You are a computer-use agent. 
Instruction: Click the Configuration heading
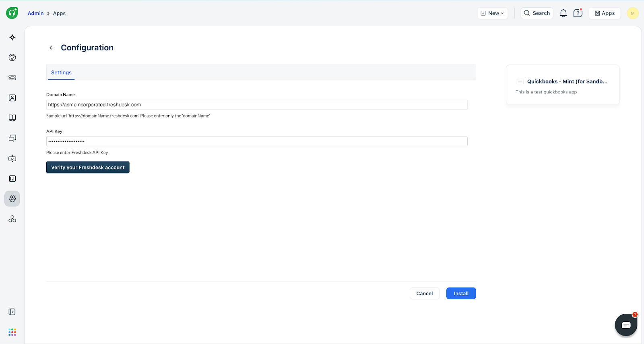pyautogui.click(x=87, y=48)
